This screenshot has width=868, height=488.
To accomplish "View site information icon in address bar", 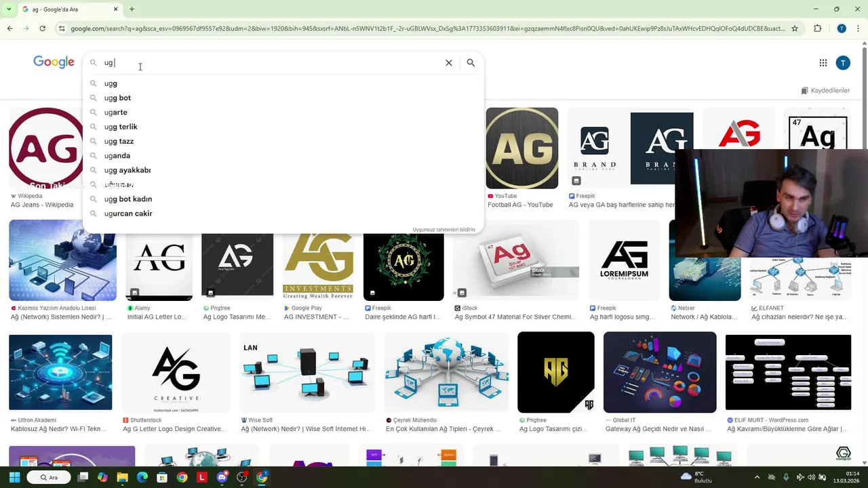I will click(x=62, y=28).
